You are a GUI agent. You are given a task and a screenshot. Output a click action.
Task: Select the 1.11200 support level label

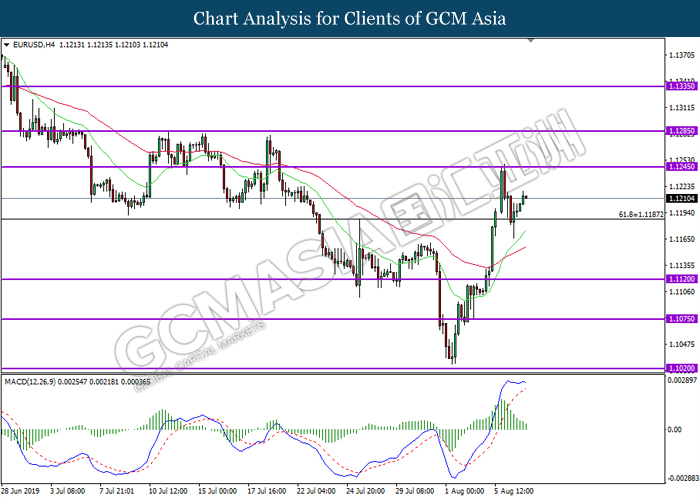681,279
